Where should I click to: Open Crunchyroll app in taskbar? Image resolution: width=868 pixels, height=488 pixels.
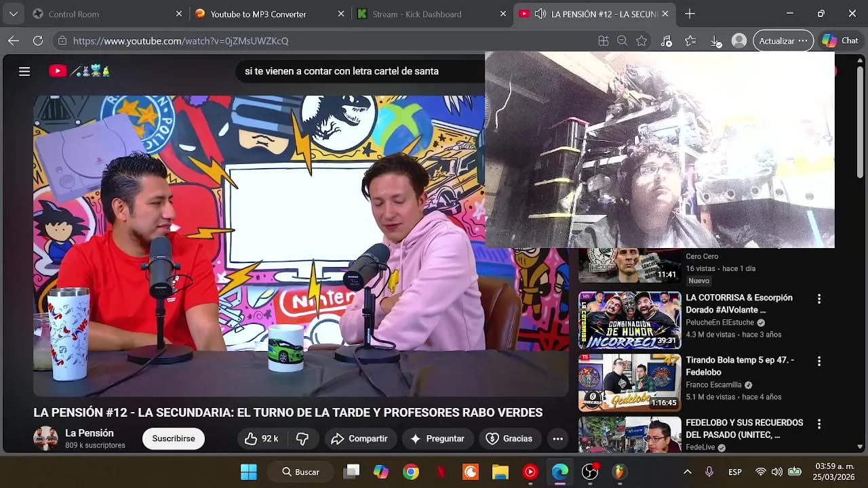471,472
